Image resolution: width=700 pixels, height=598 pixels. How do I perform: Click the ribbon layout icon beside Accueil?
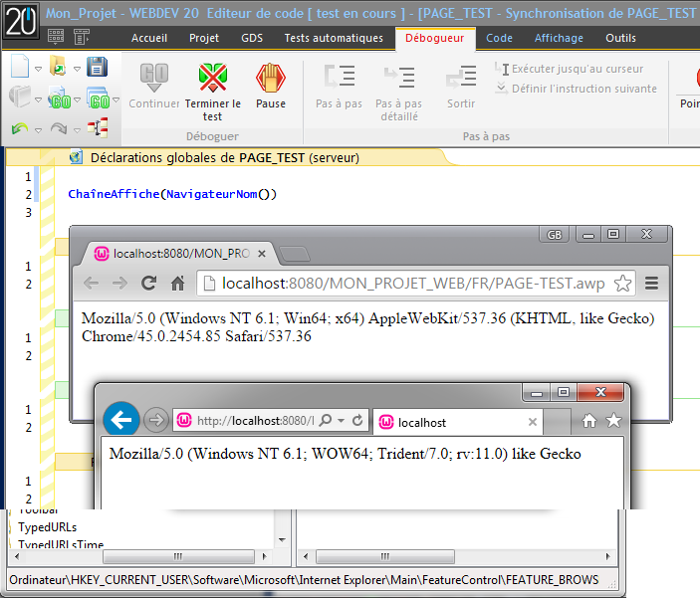[82, 37]
